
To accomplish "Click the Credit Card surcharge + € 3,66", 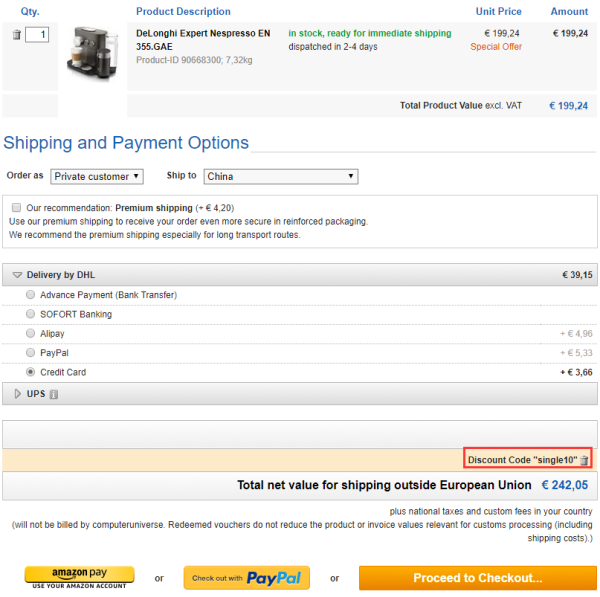I will (576, 372).
